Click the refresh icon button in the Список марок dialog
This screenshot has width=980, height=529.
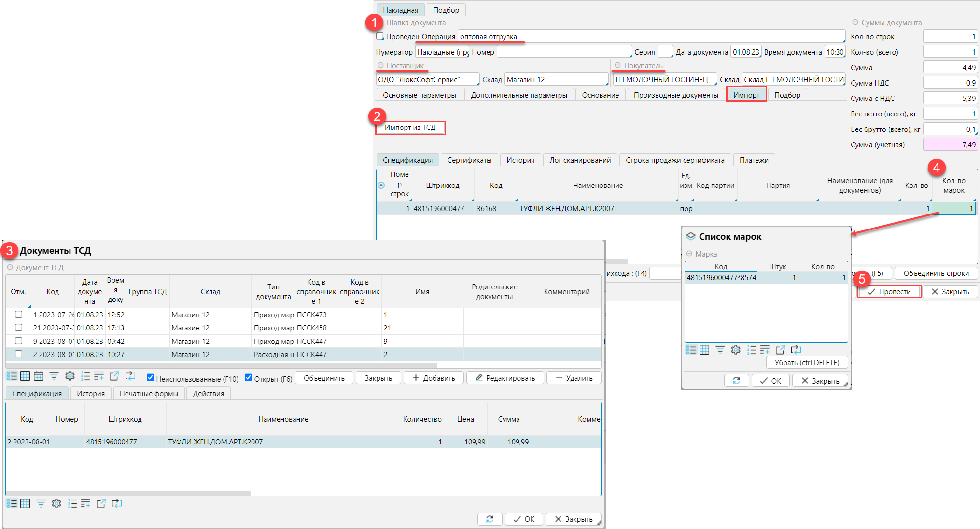736,381
